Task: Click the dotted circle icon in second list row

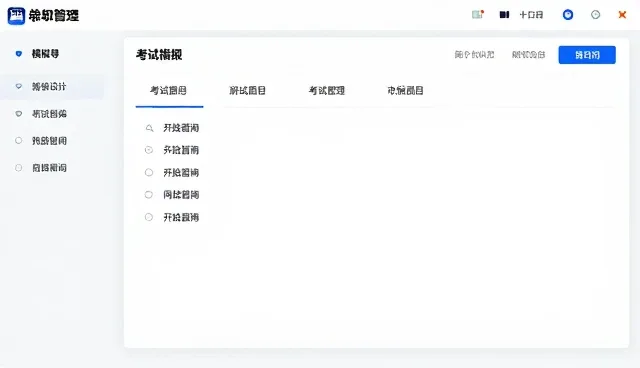Action: coord(149,150)
